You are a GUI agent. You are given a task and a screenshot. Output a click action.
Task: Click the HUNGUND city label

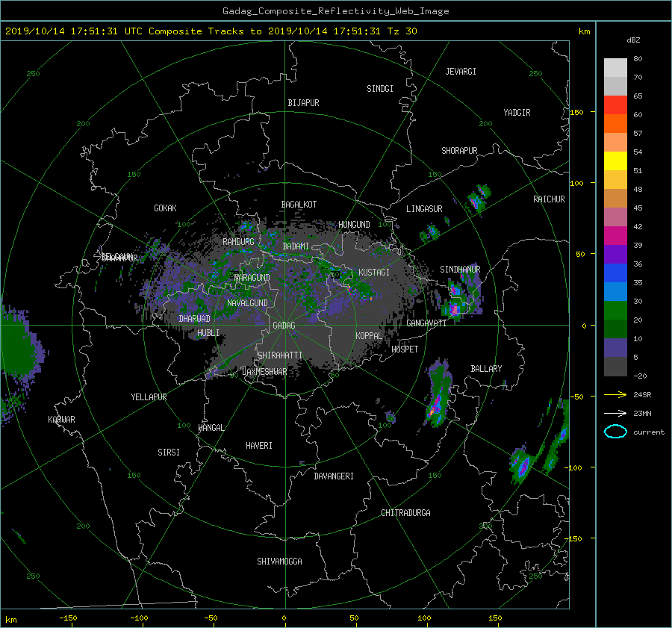coord(354,225)
